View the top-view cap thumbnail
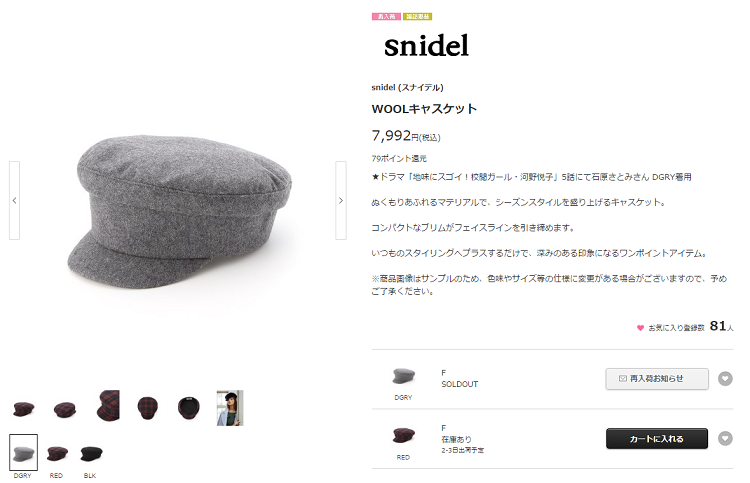The width and height of the screenshot is (750, 483). (147, 408)
